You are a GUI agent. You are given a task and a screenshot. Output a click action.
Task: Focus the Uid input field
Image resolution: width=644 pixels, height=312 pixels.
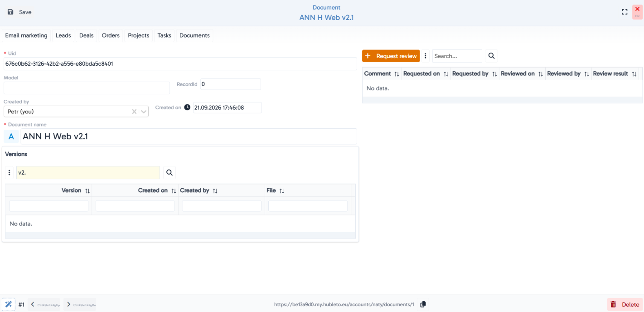[x=180, y=64]
